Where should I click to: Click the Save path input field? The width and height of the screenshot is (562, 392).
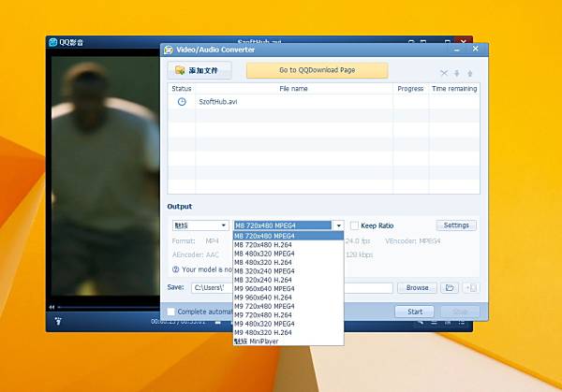291,287
